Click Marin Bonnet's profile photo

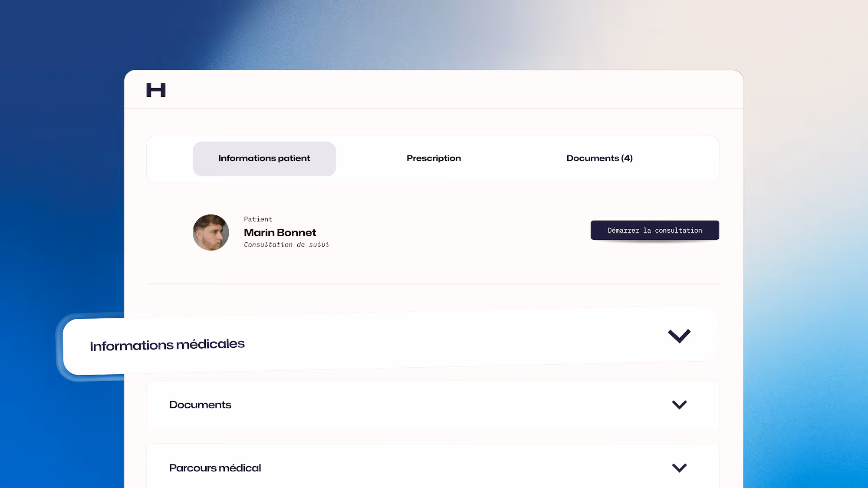(x=211, y=232)
